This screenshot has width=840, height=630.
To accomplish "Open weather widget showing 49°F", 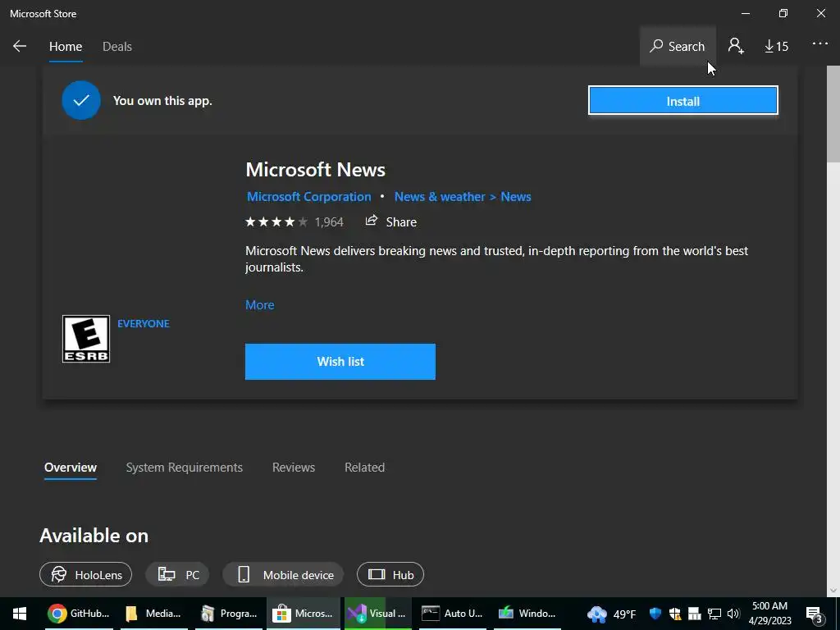I will click(x=612, y=614).
